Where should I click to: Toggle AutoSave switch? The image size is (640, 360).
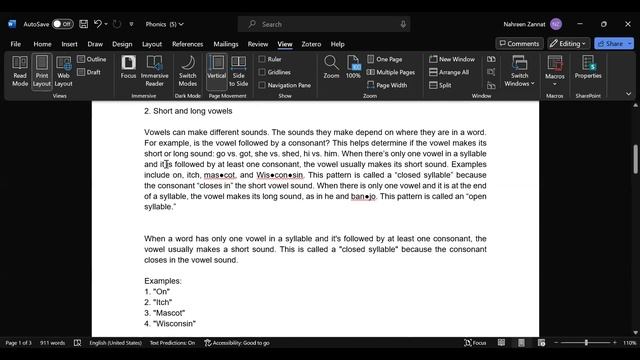pyautogui.click(x=62, y=24)
